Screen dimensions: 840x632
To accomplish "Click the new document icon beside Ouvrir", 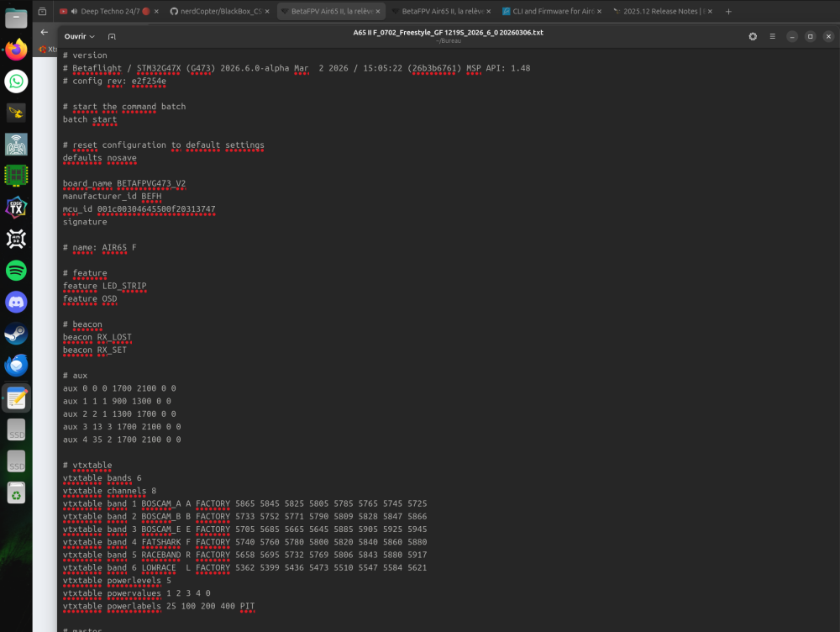I will (112, 36).
